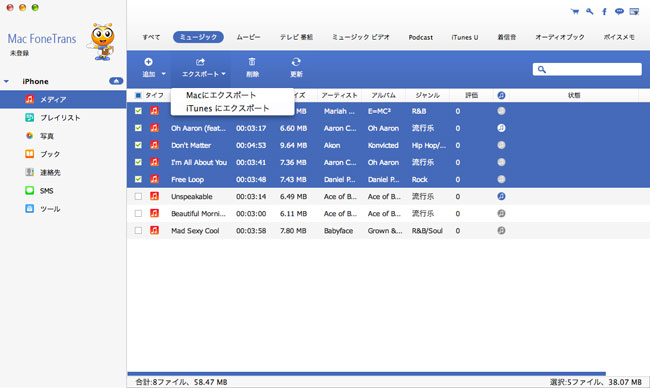Select メディア in the sidebar
Image resolution: width=650 pixels, height=388 pixels.
[x=63, y=99]
